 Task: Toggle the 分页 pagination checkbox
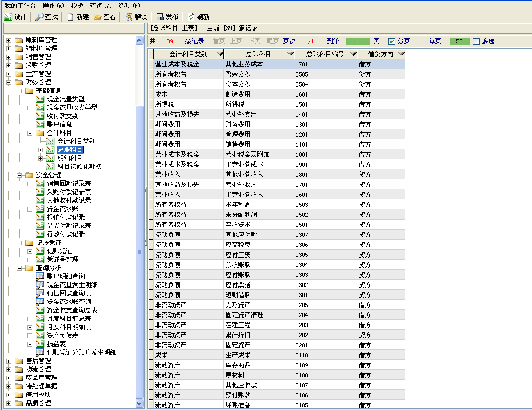(x=391, y=41)
